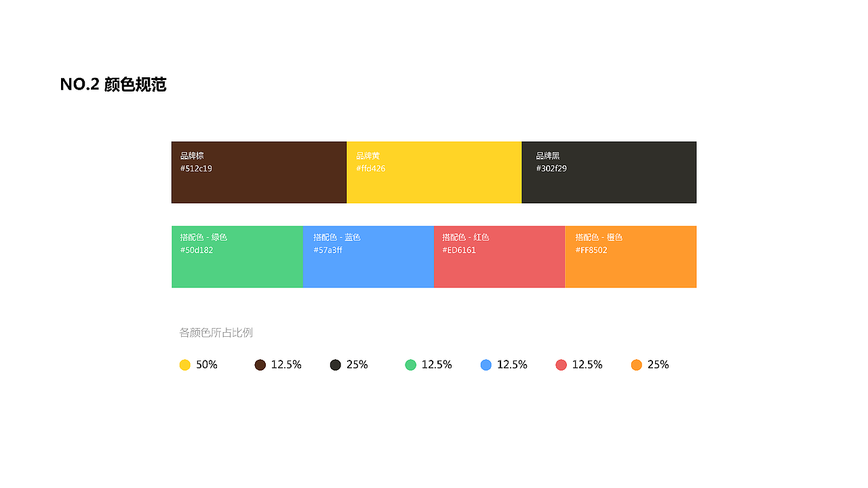Viewport: 868px width, 488px height.
Task: Select the green #50d182 accent swatch
Action: 237,257
